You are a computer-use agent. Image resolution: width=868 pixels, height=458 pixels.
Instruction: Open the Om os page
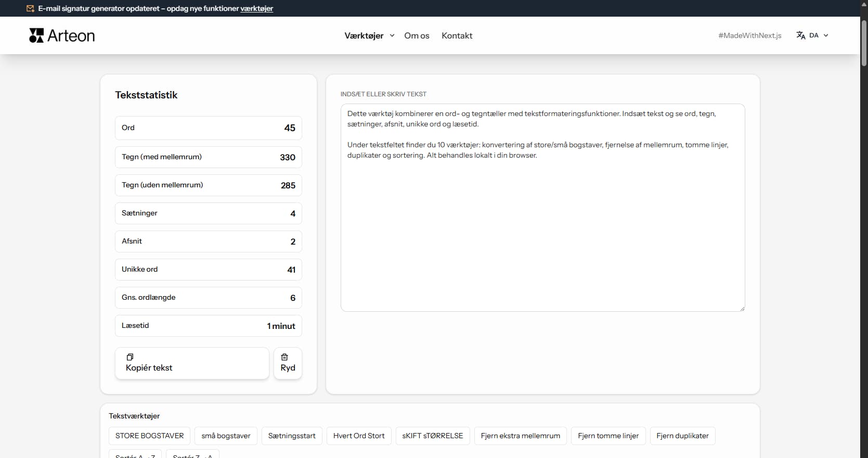(417, 35)
